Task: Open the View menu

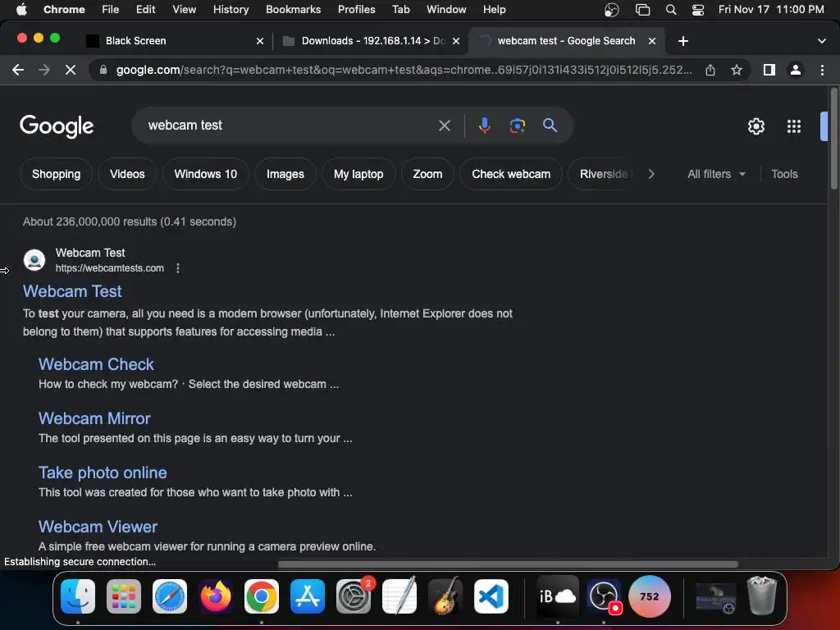Action: click(x=184, y=10)
